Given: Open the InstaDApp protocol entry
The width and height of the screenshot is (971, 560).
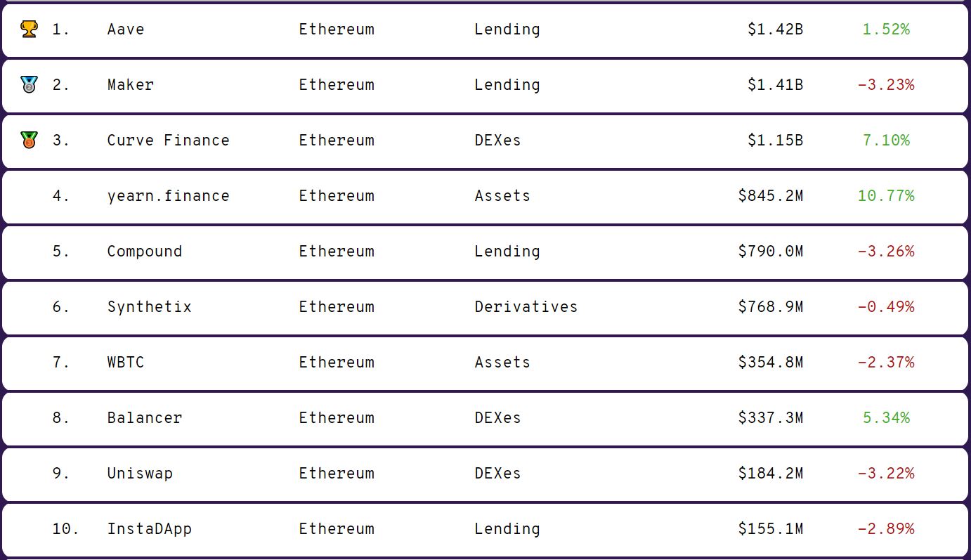Looking at the screenshot, I should point(150,529).
